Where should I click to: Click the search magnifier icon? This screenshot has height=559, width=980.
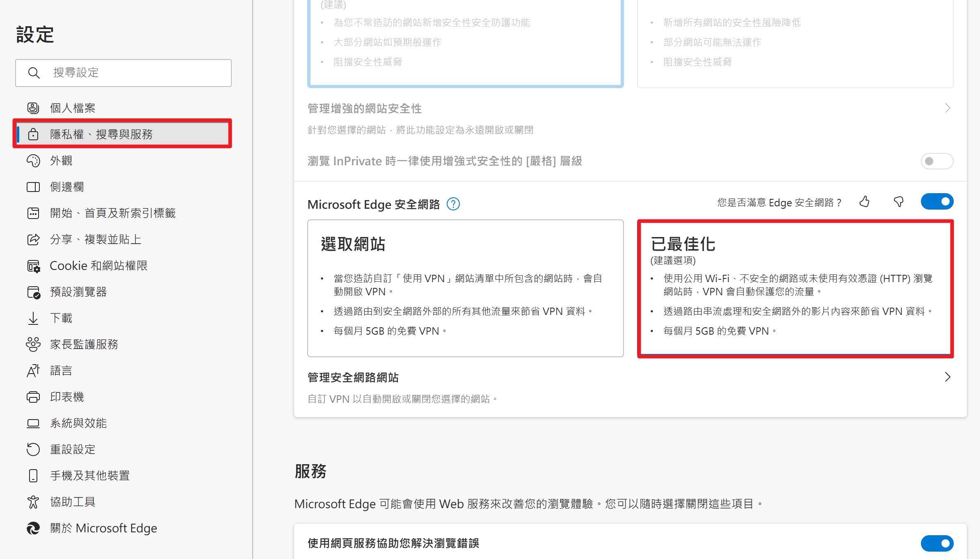(34, 73)
